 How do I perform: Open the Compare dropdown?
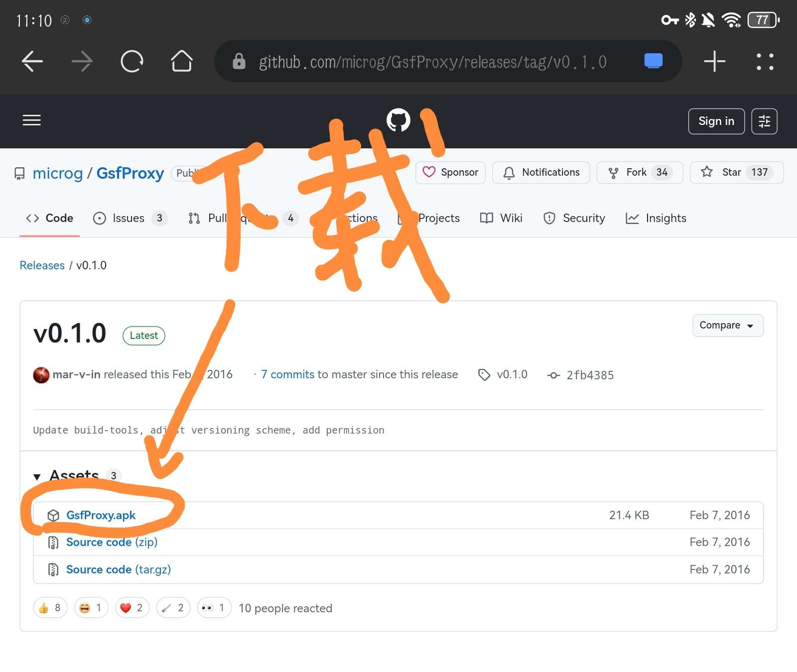[727, 326]
